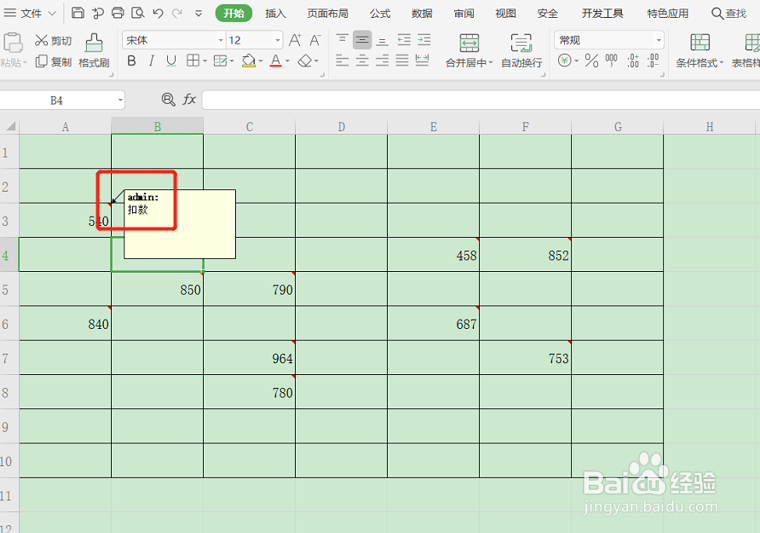Click the Merge and Center (合并居中) icon
Viewport: 760px width, 533px height.
(x=469, y=43)
